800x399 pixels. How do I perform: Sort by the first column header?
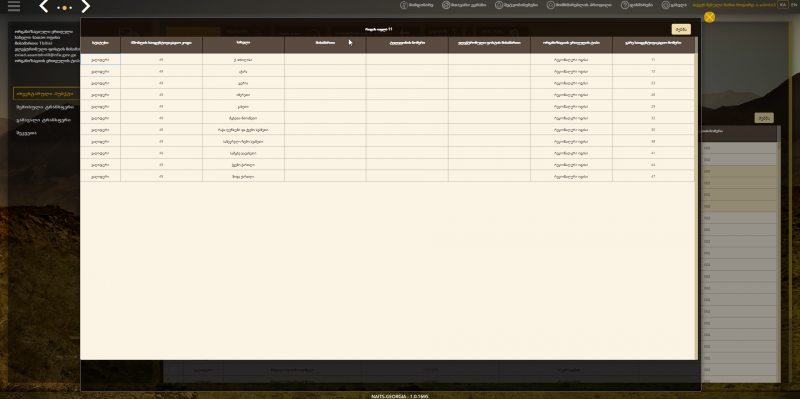coord(100,44)
